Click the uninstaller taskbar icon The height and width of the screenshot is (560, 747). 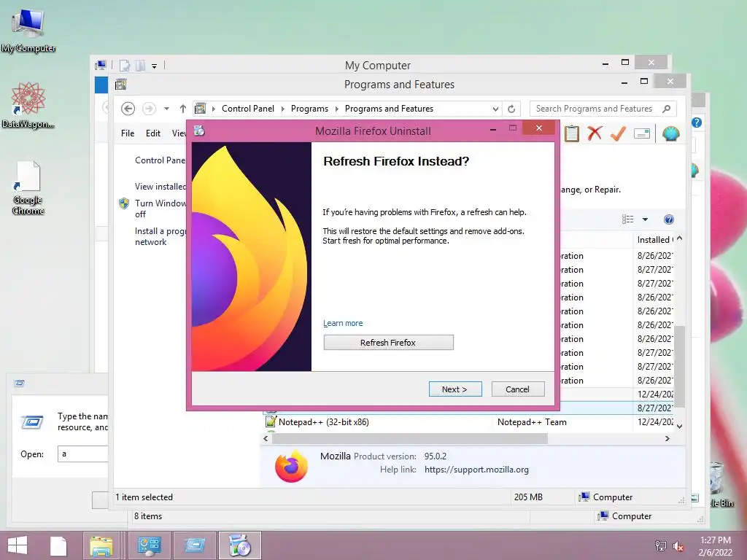pos(239,545)
